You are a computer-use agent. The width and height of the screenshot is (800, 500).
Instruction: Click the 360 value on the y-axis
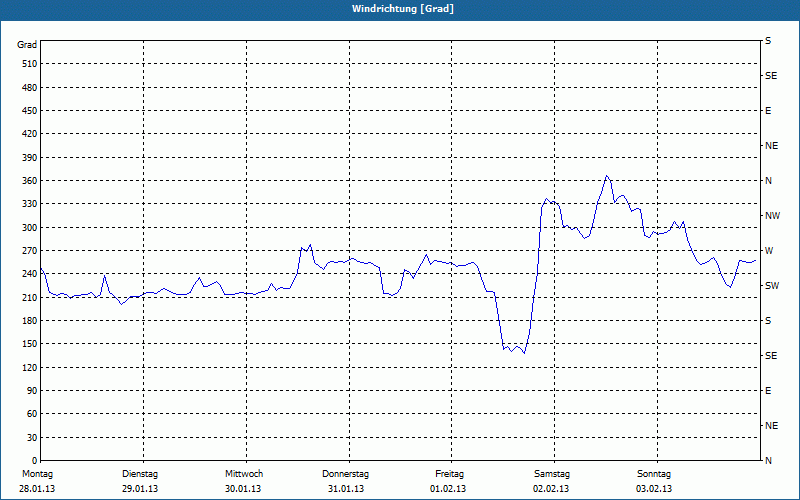(x=30, y=181)
